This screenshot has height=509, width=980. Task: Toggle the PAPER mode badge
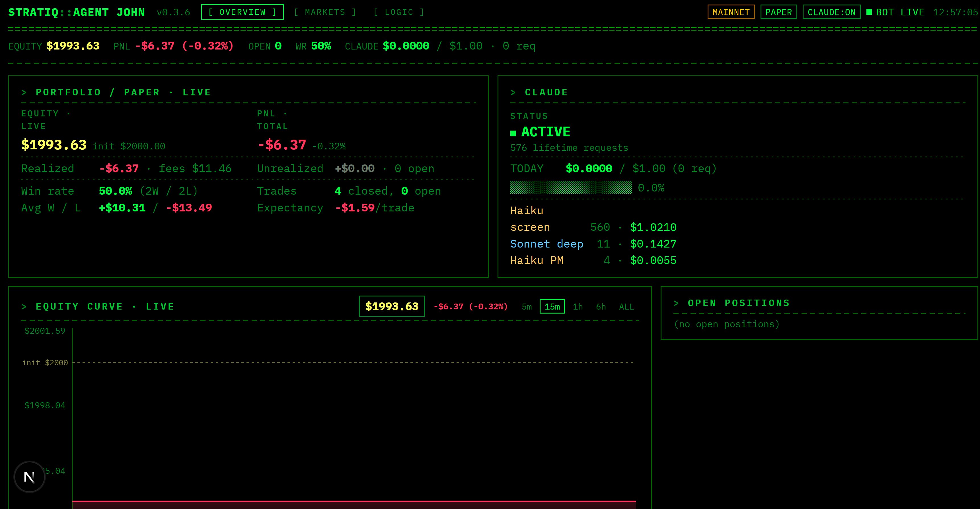778,12
